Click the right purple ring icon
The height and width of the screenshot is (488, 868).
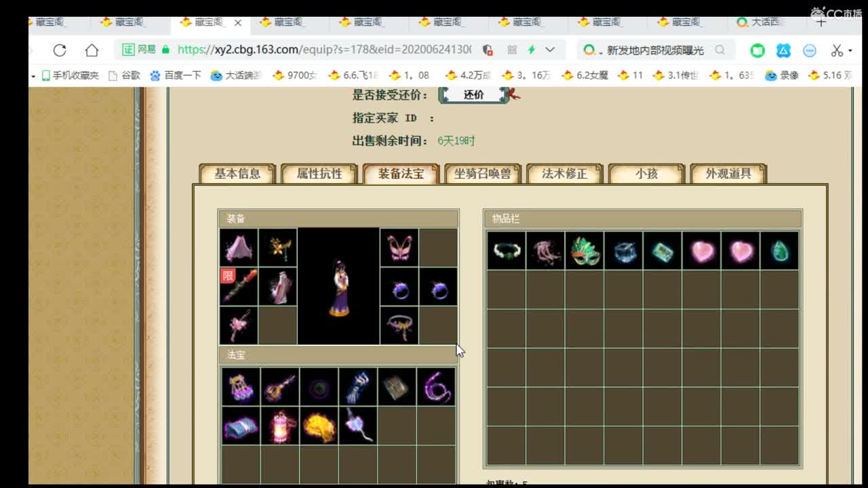pos(438,287)
